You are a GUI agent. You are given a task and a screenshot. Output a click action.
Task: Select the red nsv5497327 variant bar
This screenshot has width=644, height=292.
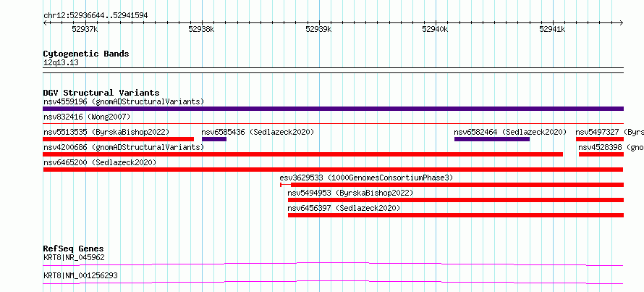600,139
